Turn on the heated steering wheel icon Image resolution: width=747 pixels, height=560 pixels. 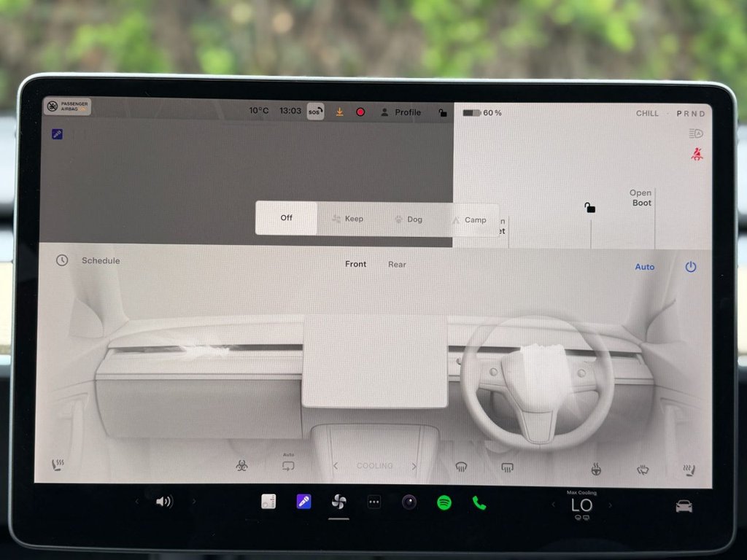pos(597,467)
